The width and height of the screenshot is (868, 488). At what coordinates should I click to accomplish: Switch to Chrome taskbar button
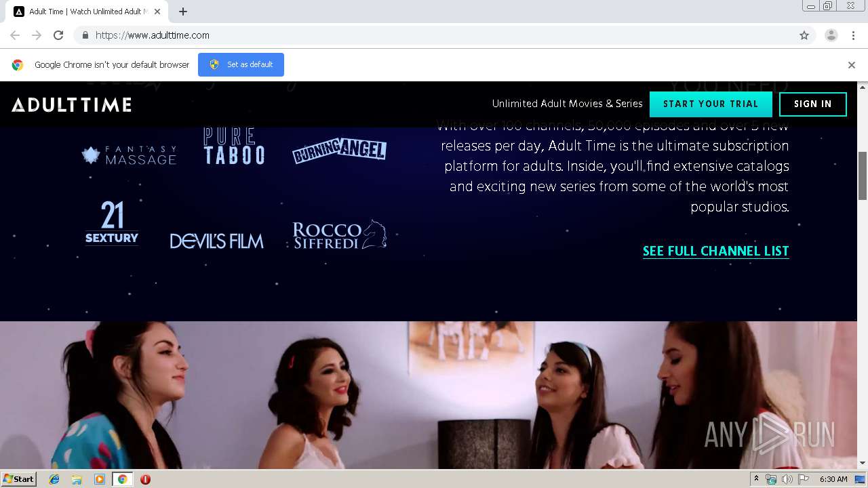click(x=122, y=479)
